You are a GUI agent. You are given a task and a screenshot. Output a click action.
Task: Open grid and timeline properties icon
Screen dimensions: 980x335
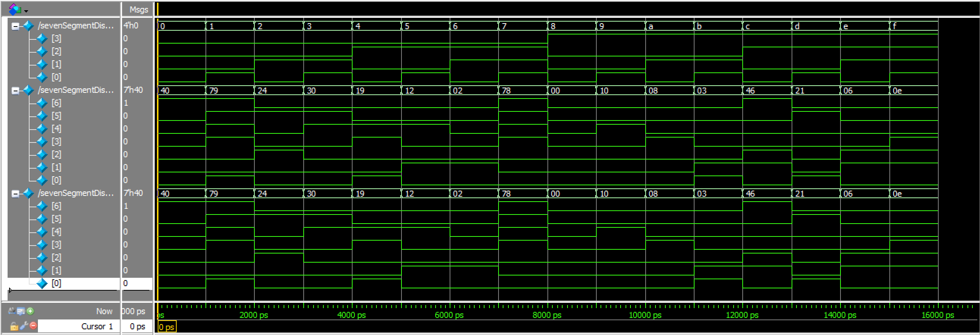pos(21,311)
